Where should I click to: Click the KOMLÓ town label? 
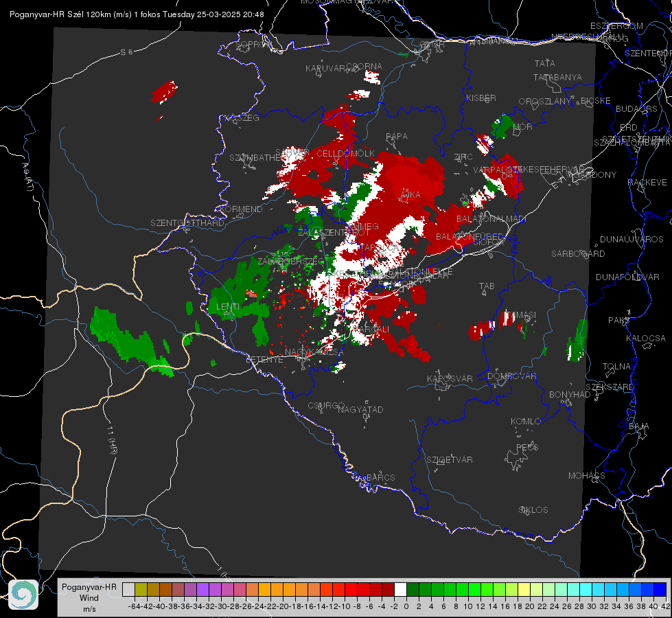526,422
